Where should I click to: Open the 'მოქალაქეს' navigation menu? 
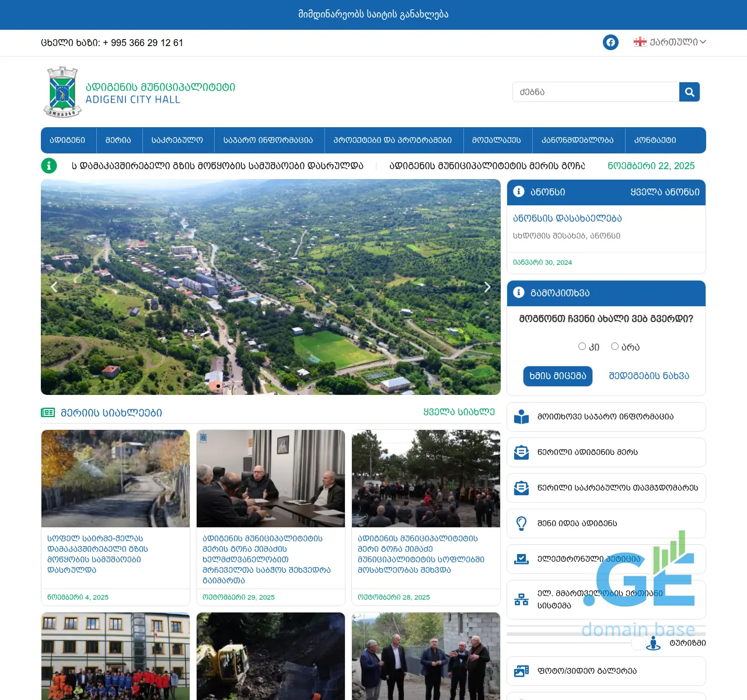pos(497,140)
